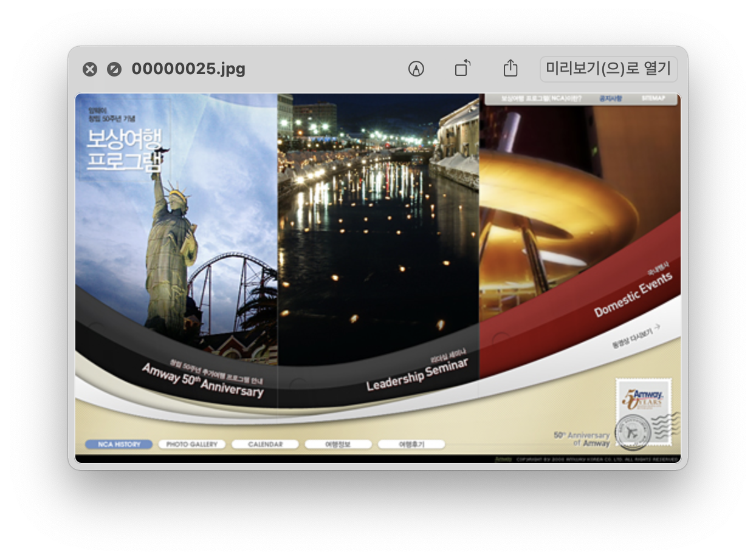The width and height of the screenshot is (756, 560).
Task: Open the Share menu icon
Action: pyautogui.click(x=510, y=68)
